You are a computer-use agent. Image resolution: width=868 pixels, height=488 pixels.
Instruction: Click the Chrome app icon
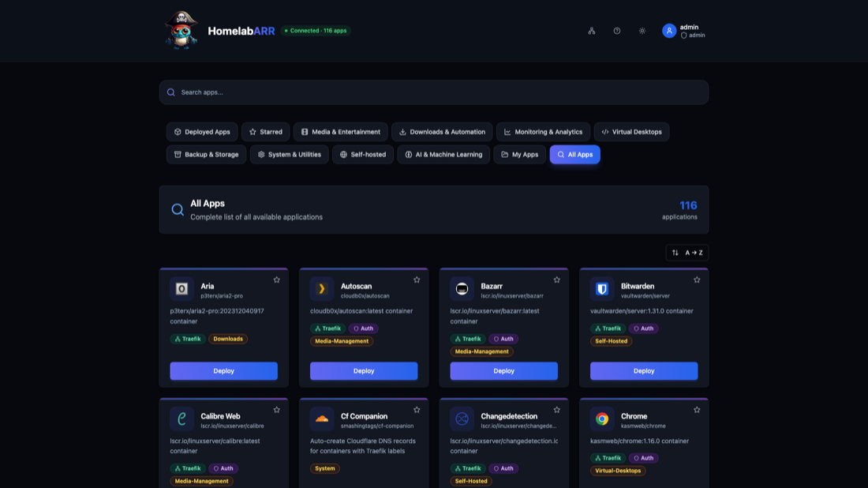pyautogui.click(x=602, y=419)
